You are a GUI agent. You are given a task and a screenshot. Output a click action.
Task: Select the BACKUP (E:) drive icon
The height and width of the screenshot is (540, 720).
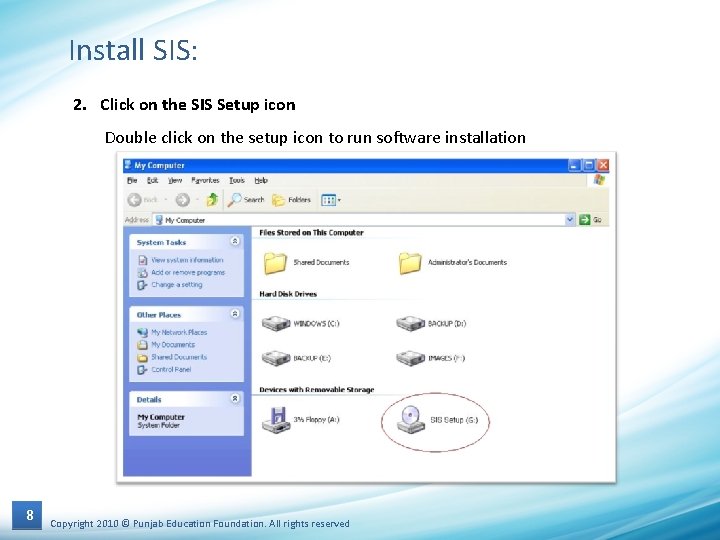click(x=276, y=358)
